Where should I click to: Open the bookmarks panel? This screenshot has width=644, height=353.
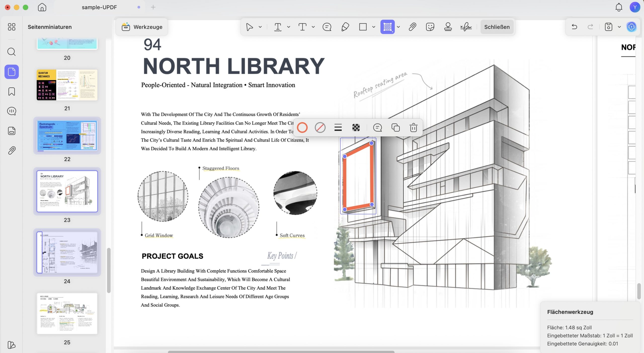pyautogui.click(x=12, y=91)
